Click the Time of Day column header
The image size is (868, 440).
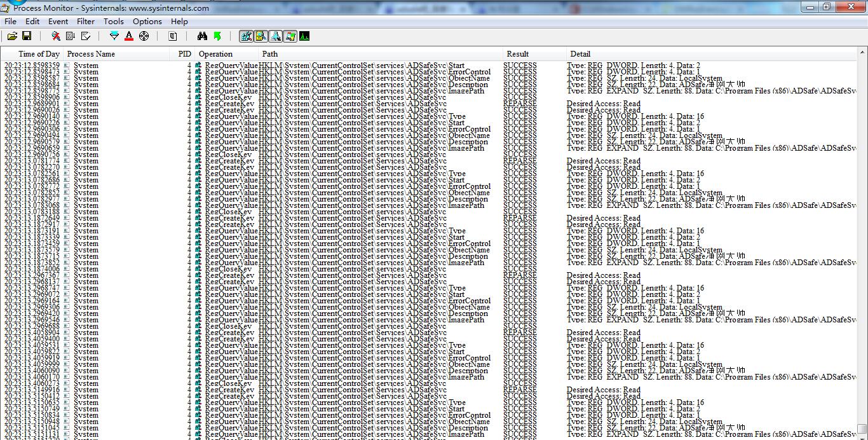[x=32, y=54]
